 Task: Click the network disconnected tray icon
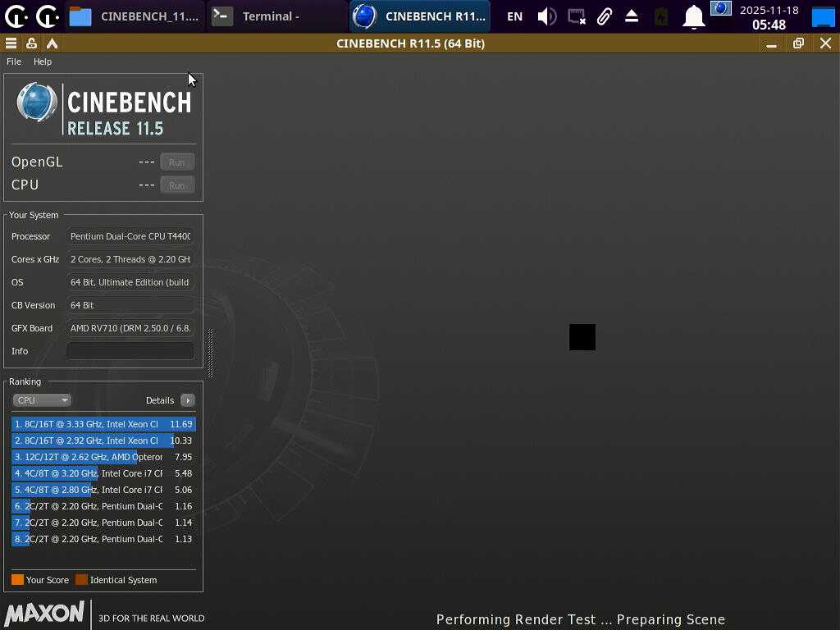click(x=577, y=16)
